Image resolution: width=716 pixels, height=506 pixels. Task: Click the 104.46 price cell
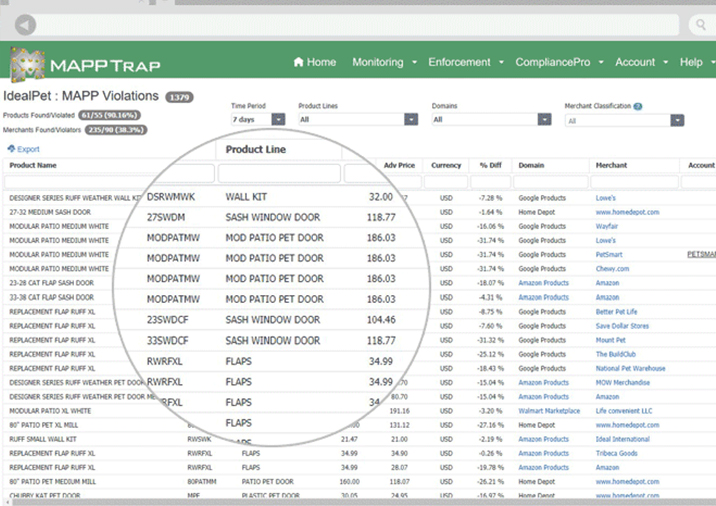click(381, 320)
